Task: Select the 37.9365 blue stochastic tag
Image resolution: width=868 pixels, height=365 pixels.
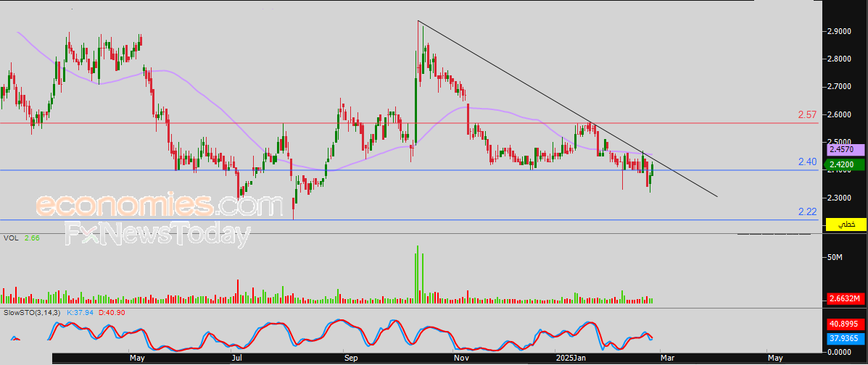Action: click(x=846, y=338)
